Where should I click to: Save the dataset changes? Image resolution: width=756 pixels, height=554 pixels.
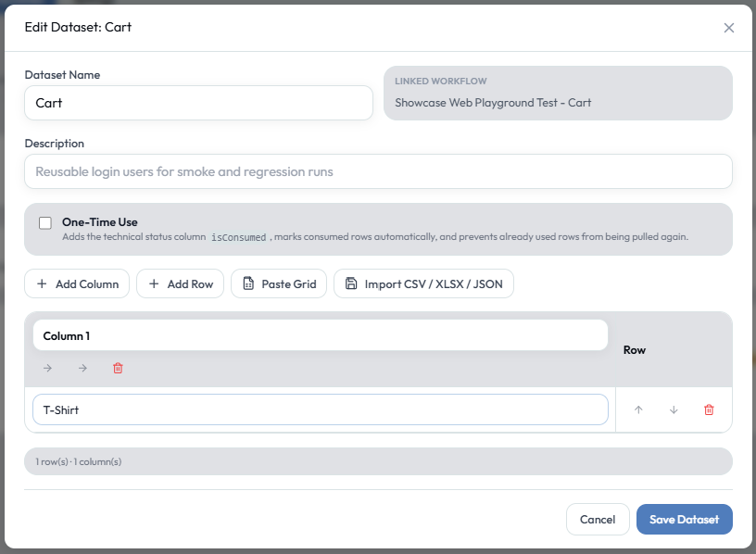tap(684, 520)
